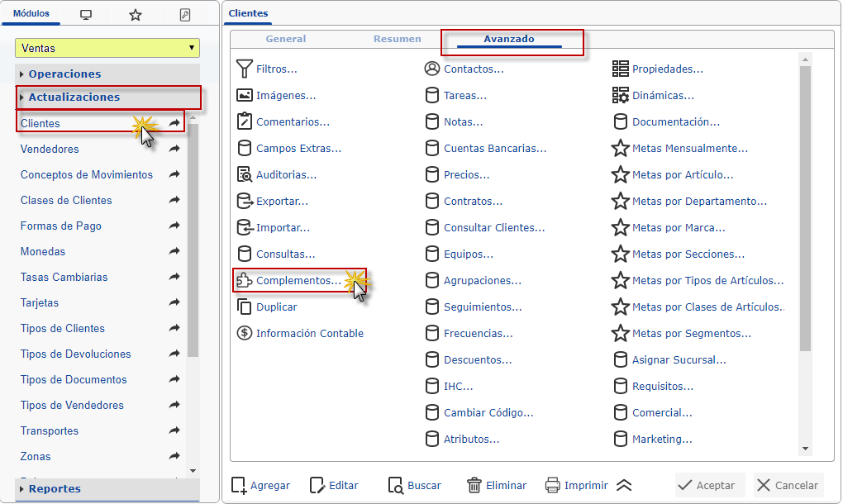Click the Tareas database icon

point(431,95)
